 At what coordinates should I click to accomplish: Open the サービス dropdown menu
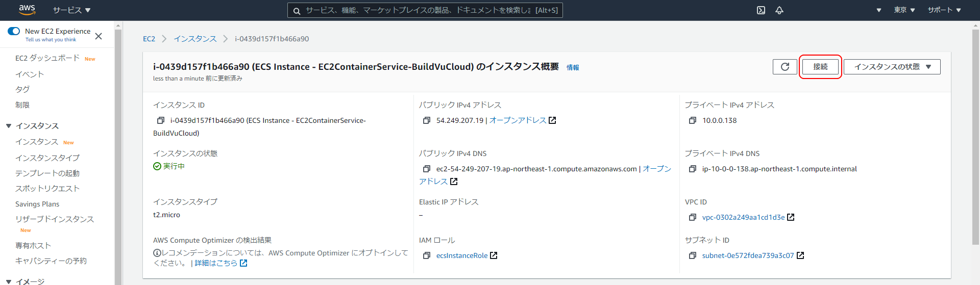coord(71,10)
